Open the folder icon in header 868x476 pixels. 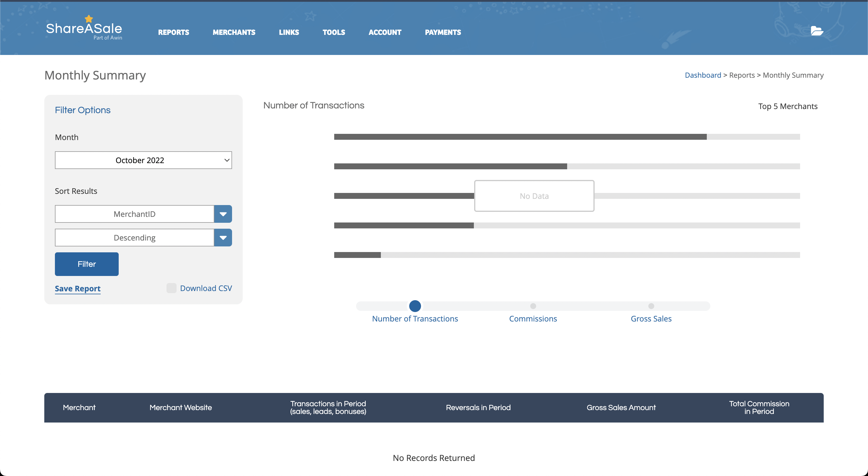click(x=817, y=31)
